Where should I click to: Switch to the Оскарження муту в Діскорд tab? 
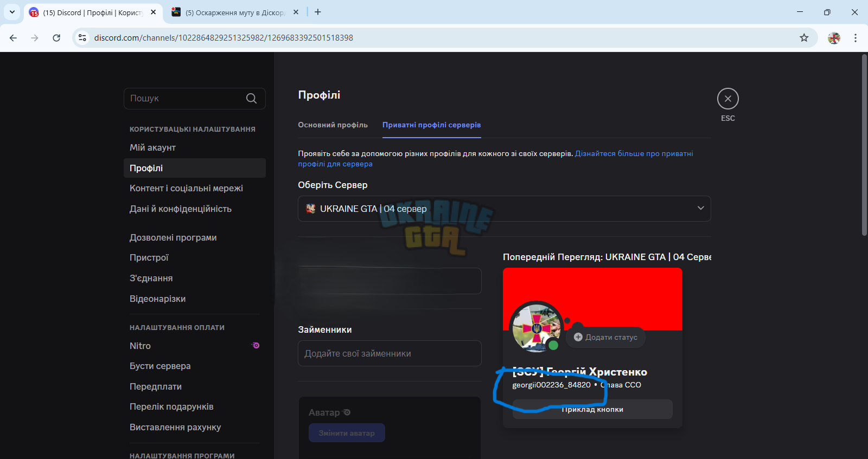point(235,12)
